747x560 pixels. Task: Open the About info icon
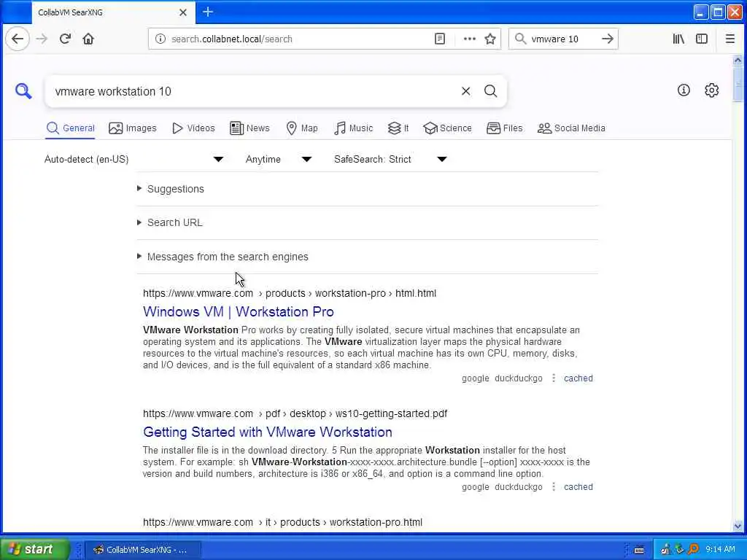tap(684, 90)
